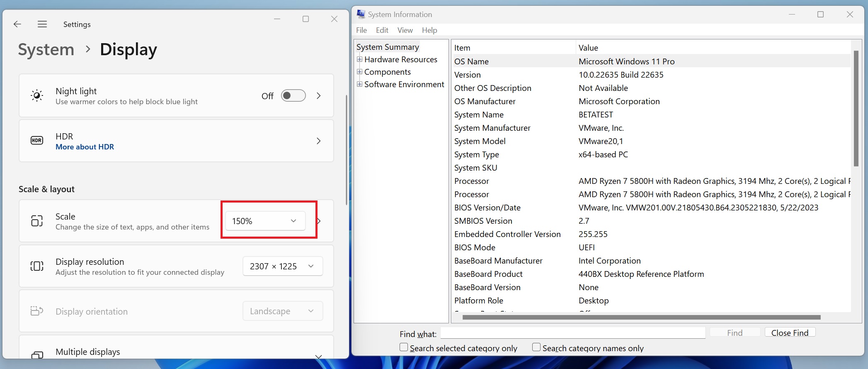Screen dimensions: 868x369
Task: Select the BaseBoard Manufacturer row
Action: (652, 261)
